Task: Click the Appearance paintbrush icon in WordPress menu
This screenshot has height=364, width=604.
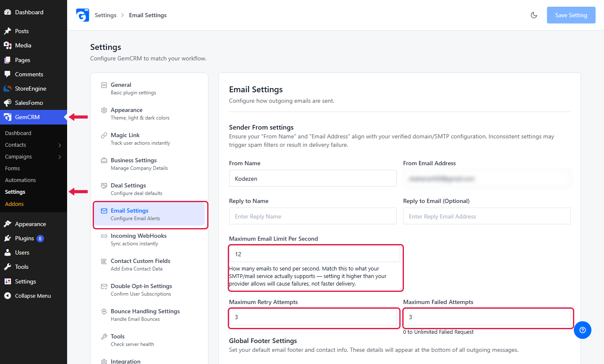Action: click(x=8, y=224)
